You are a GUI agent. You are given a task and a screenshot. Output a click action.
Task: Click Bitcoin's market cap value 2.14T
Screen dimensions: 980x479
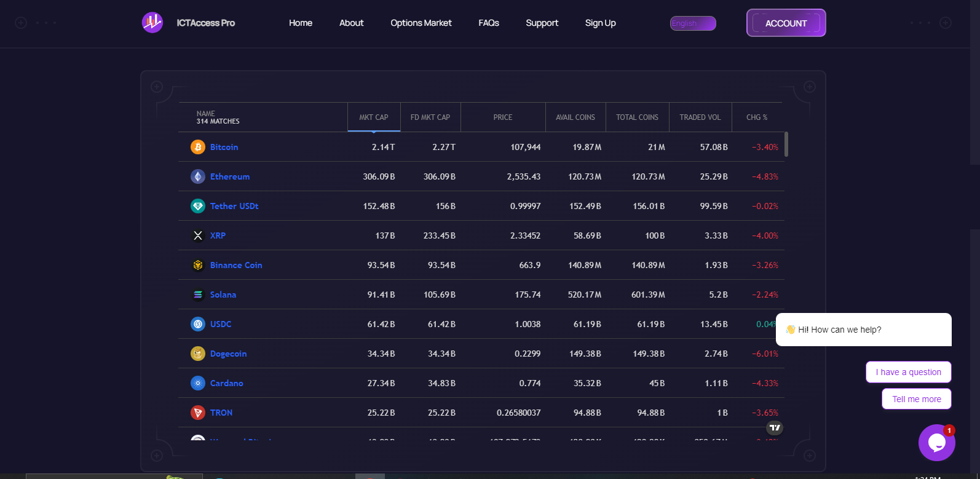pyautogui.click(x=383, y=147)
